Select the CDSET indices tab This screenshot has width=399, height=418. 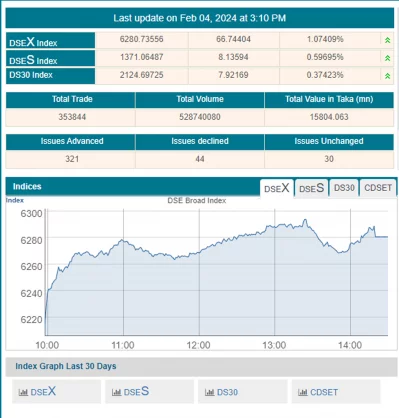coord(378,188)
